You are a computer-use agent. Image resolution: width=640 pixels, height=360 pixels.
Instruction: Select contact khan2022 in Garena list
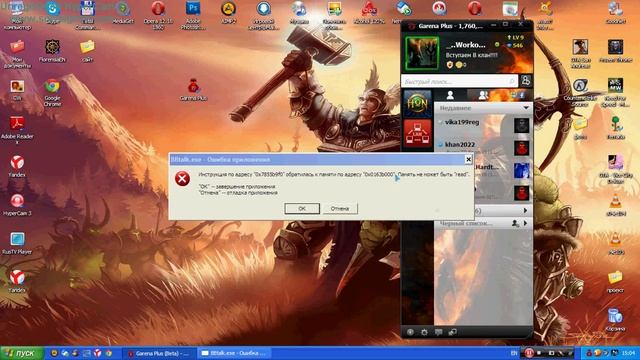point(483,147)
